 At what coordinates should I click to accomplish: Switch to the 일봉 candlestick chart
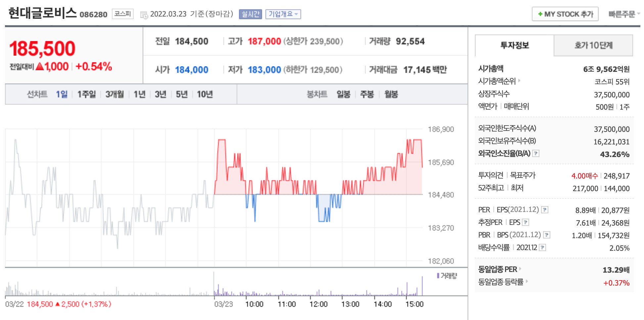click(344, 94)
